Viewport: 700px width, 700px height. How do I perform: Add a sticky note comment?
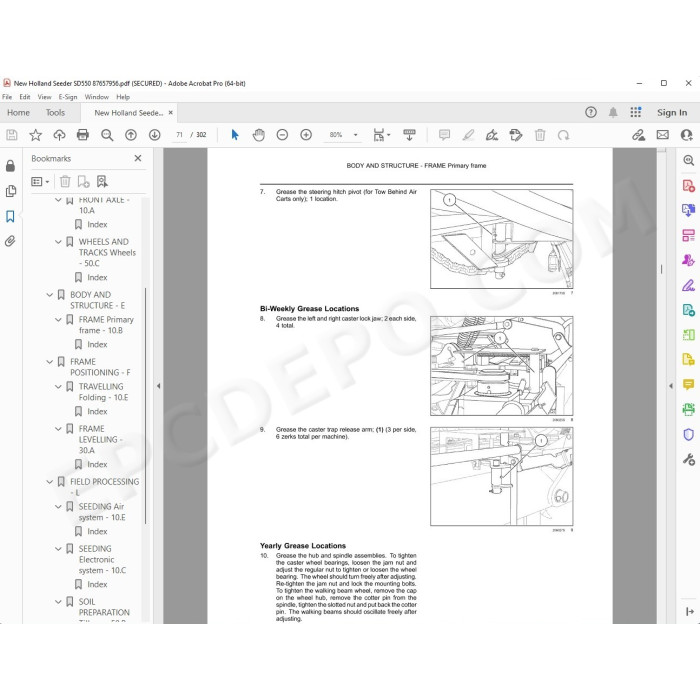(444, 135)
